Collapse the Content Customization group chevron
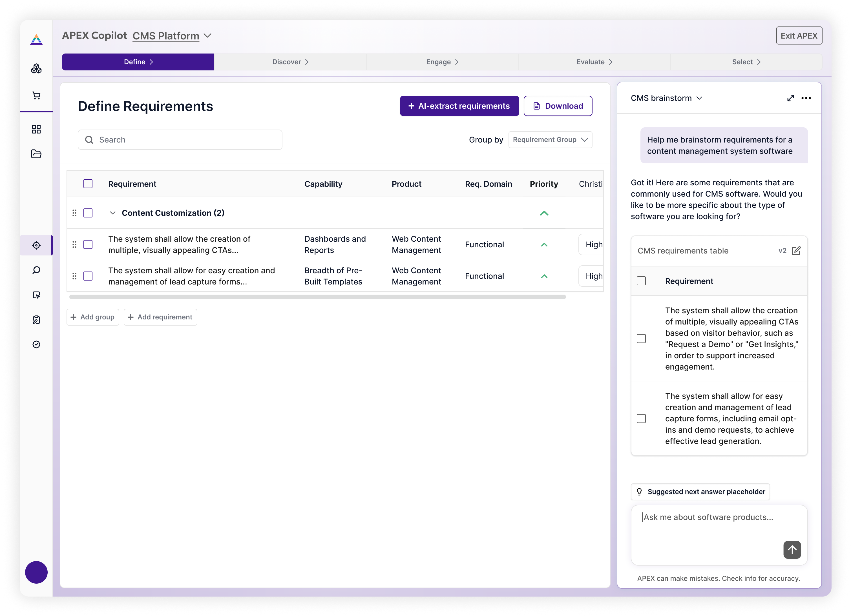 (x=112, y=213)
